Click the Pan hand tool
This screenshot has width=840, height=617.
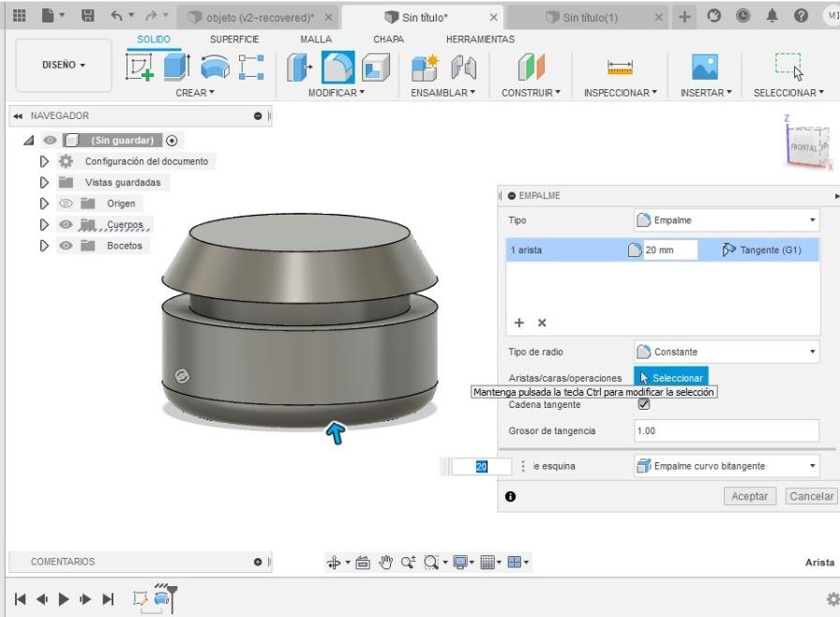coord(385,563)
